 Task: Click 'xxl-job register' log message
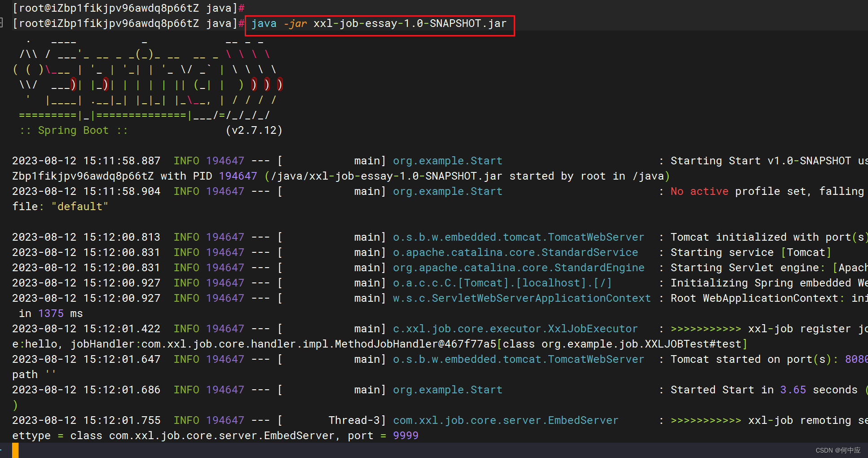tap(799, 329)
